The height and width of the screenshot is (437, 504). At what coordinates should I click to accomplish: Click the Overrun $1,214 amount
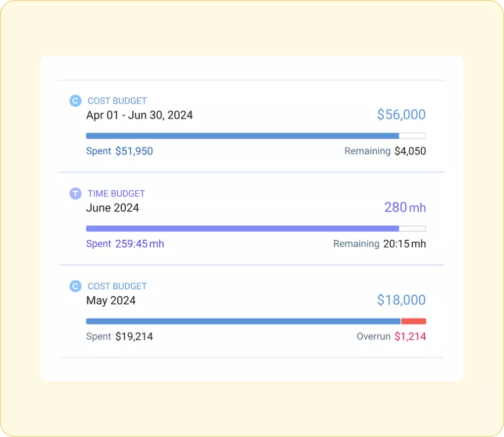click(x=410, y=336)
